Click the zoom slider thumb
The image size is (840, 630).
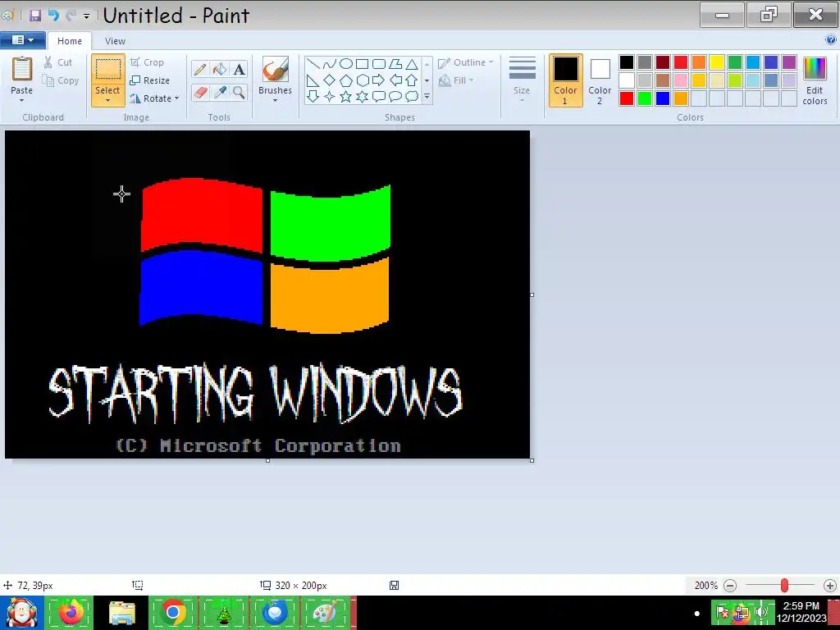(784, 586)
